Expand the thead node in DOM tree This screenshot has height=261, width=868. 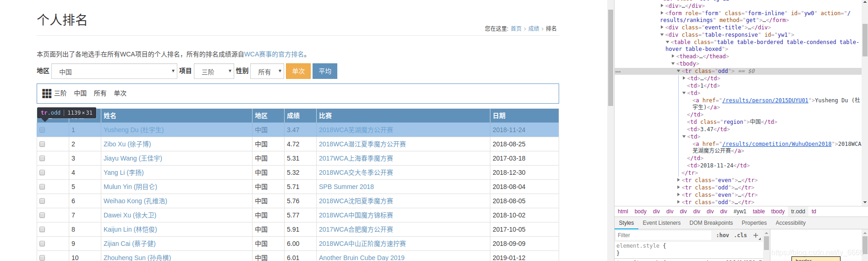coord(673,56)
